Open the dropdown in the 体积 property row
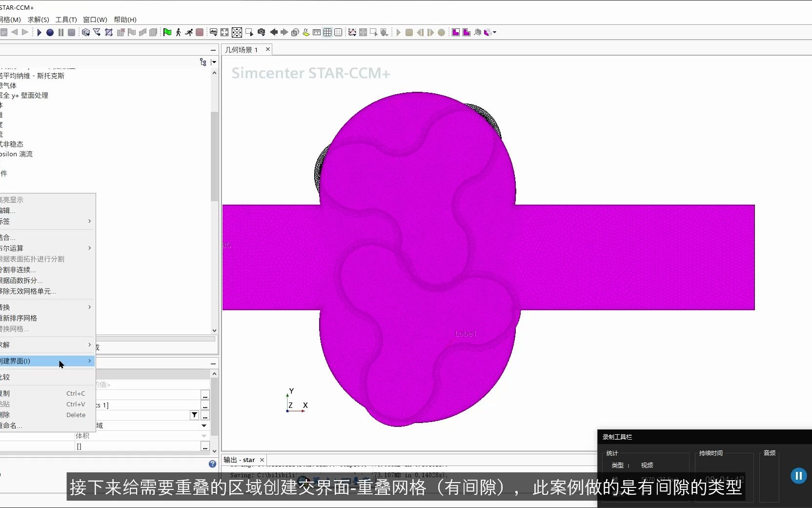The height and width of the screenshot is (508, 812). [x=204, y=436]
